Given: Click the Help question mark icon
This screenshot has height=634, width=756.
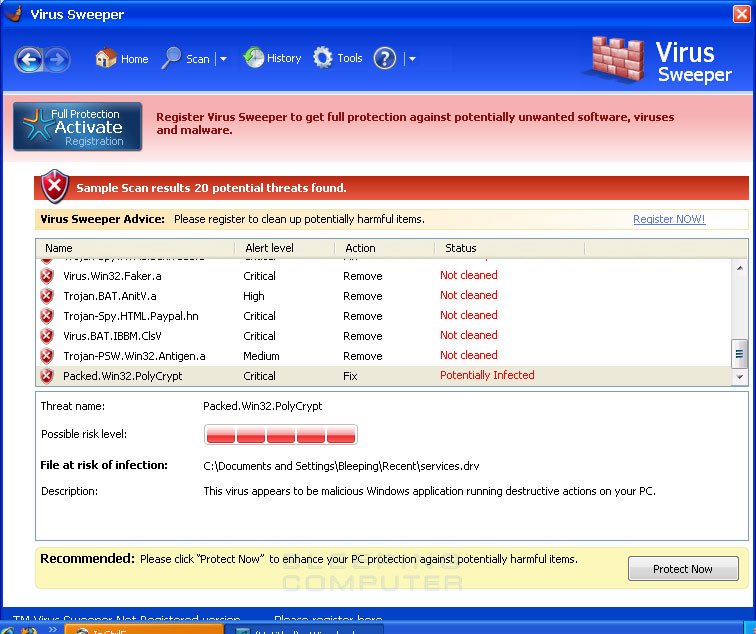Looking at the screenshot, I should pyautogui.click(x=385, y=58).
